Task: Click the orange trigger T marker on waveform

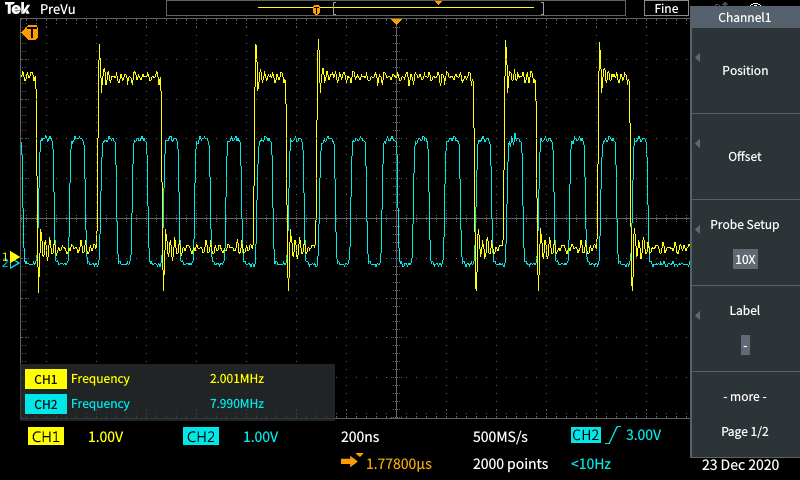Action: coord(31,33)
